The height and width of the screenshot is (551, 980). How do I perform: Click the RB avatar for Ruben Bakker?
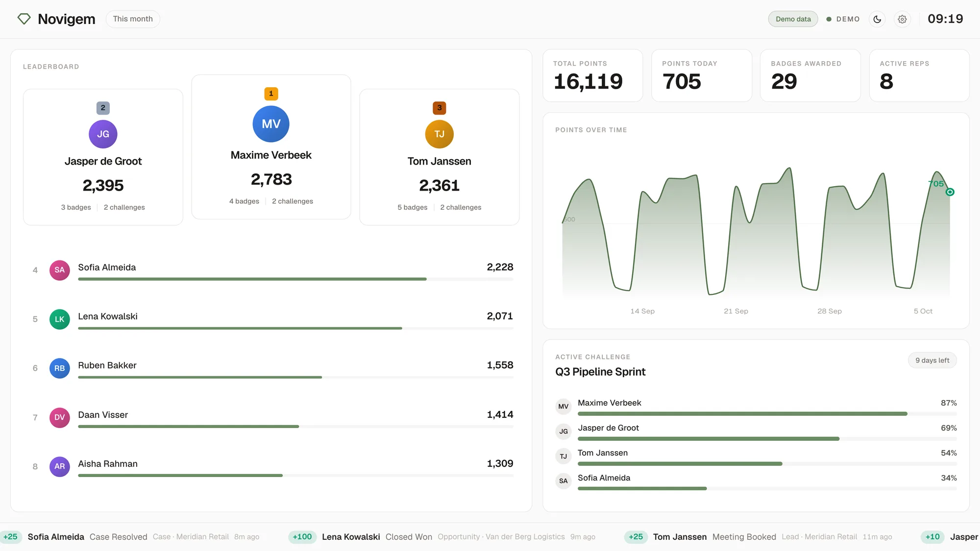click(x=60, y=368)
